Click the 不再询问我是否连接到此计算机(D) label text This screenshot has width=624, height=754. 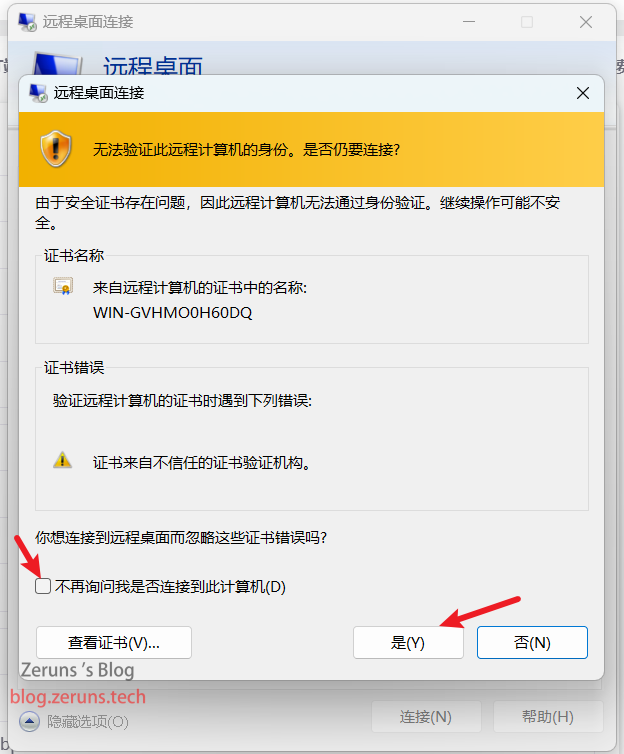170,587
